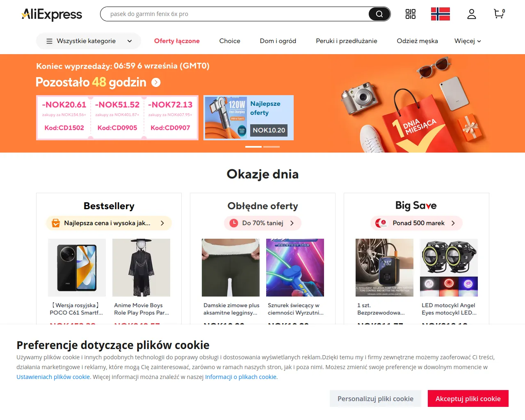
Task: Accept cookies with Akceptuj pliki cookie
Action: coord(468,399)
